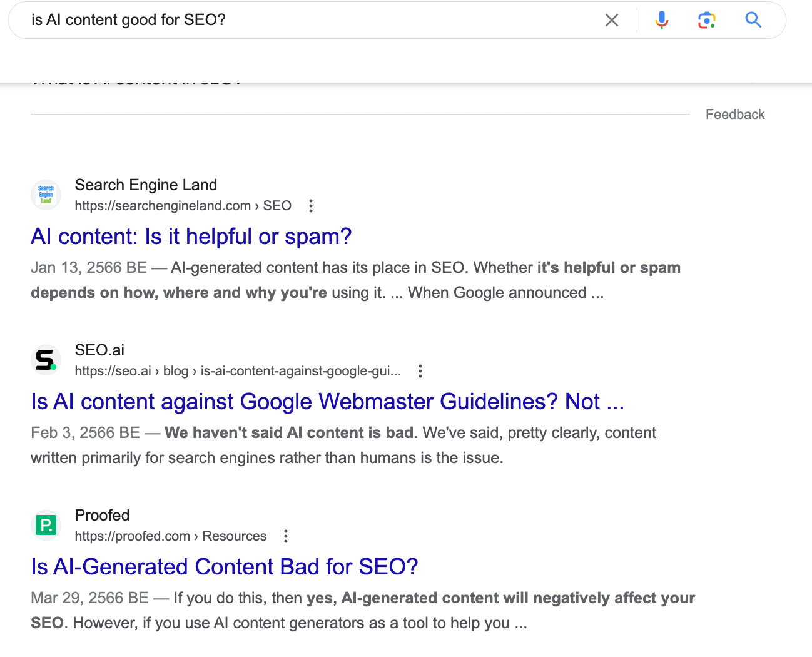The image size is (812, 657).
Task: Open more options for the SEO.ai result
Action: [x=420, y=371]
